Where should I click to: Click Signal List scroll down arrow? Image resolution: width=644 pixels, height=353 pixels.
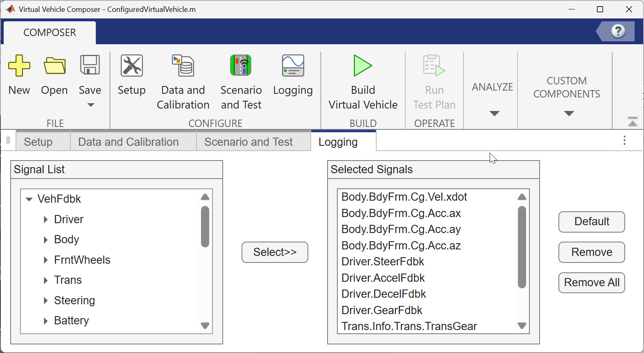coord(205,326)
